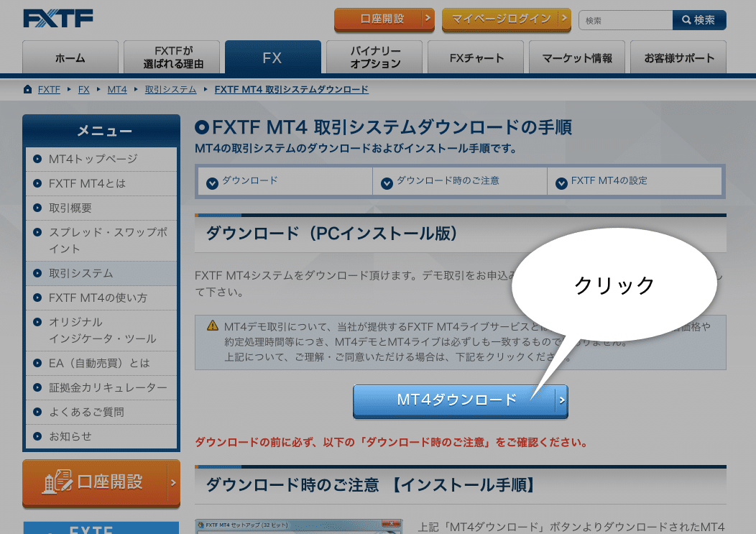Open 証拠金カリキュレーター in sidebar menu
The height and width of the screenshot is (534, 756).
click(x=101, y=387)
